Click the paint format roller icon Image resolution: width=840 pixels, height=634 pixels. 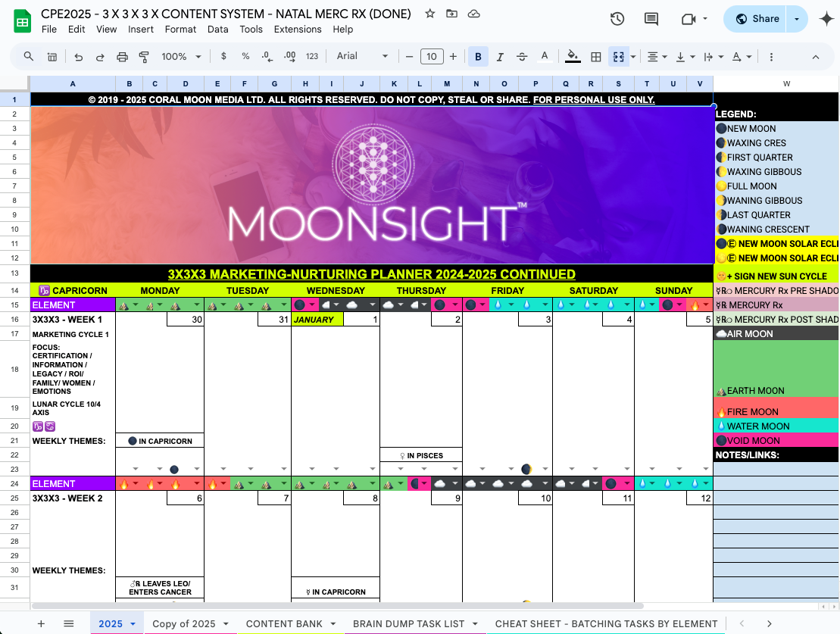pyautogui.click(x=144, y=57)
